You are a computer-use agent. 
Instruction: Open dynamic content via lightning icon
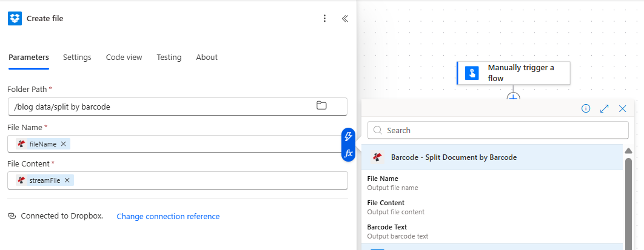(349, 137)
